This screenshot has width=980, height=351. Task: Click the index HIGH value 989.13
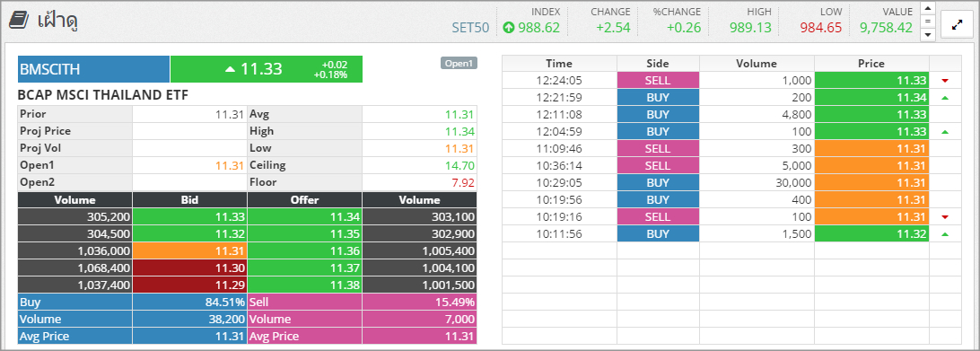click(x=750, y=28)
